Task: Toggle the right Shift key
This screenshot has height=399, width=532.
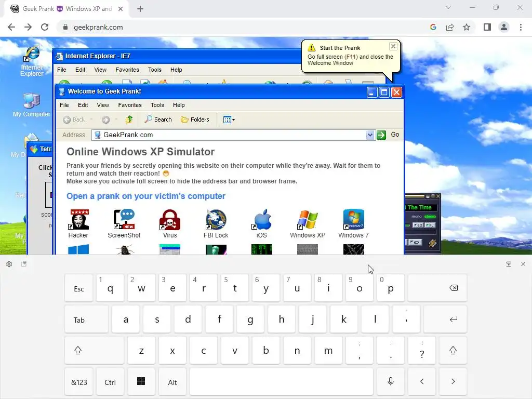Action: (x=453, y=351)
